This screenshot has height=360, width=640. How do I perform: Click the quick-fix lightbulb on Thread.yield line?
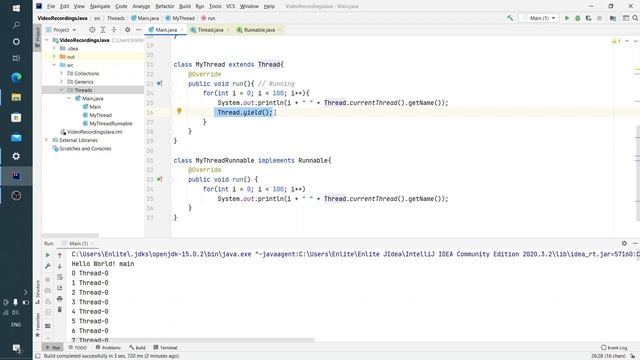click(179, 111)
